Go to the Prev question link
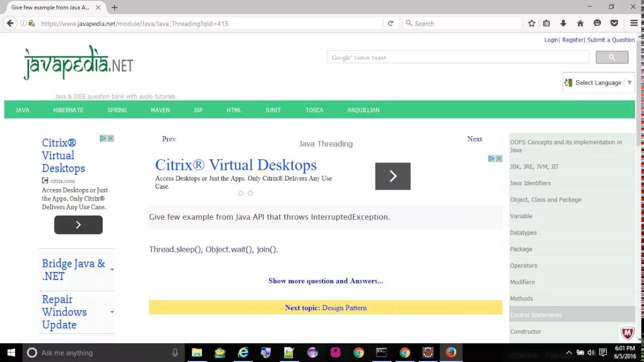The image size is (644, 362). [x=169, y=139]
